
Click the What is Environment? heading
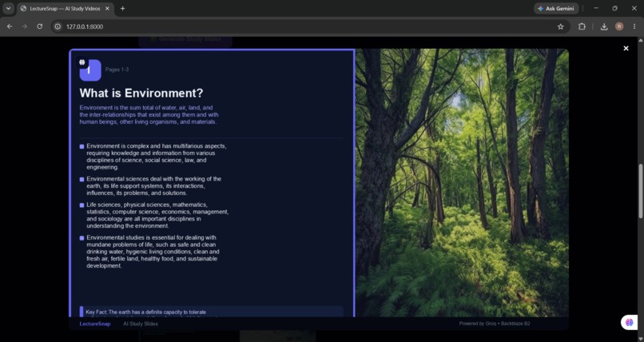tap(141, 93)
